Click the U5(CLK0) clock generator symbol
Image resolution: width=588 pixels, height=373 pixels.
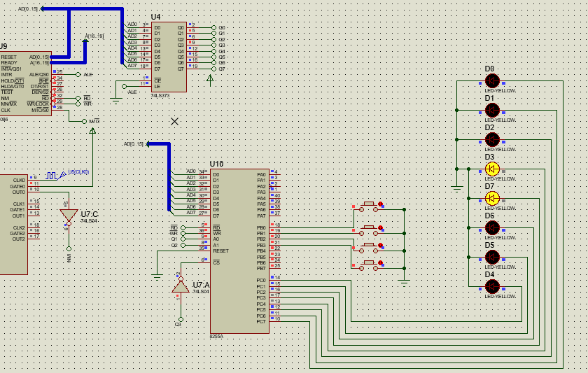(x=55, y=175)
